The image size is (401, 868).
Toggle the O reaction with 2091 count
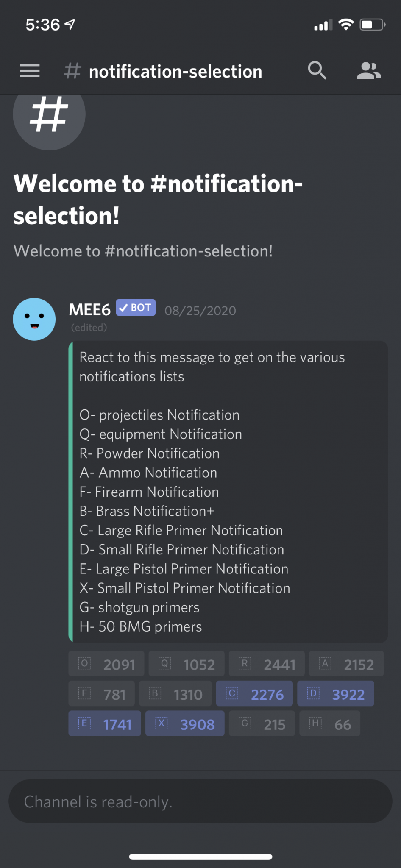(x=106, y=664)
